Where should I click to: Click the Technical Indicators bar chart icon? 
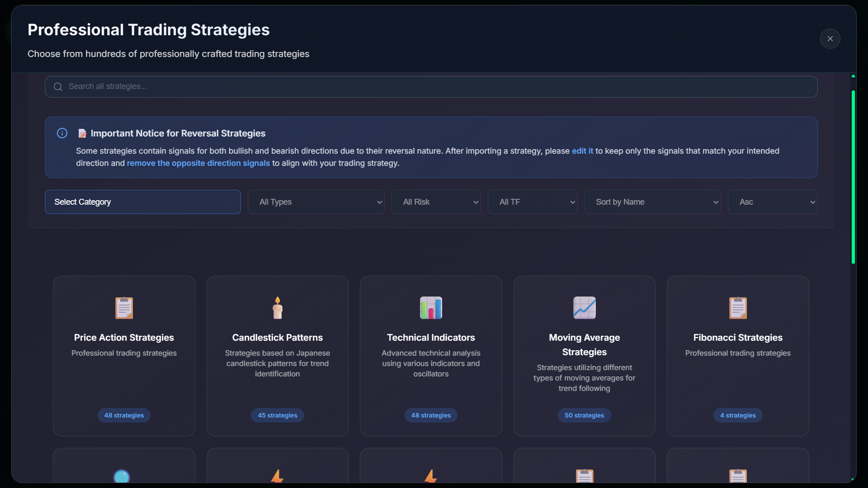point(431,308)
